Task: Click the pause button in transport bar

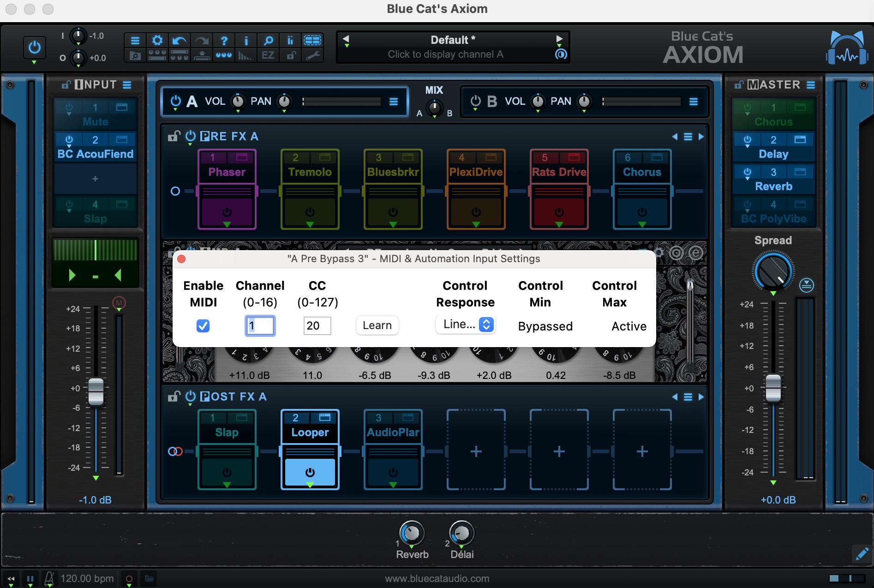Action: pos(30,578)
